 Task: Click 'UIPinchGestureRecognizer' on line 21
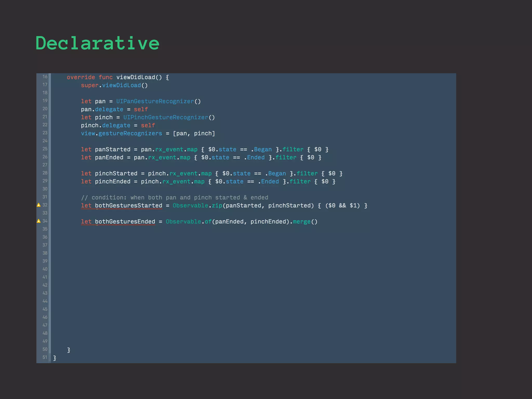(166, 117)
